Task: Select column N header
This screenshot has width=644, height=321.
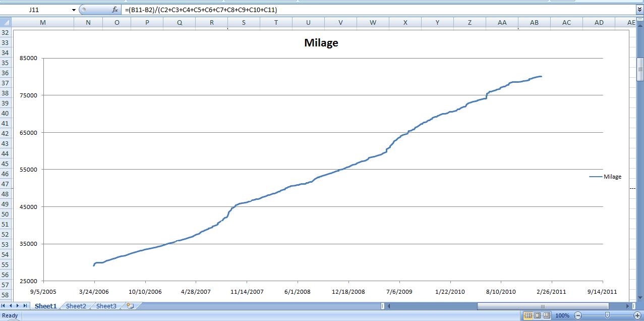Action: (x=88, y=22)
